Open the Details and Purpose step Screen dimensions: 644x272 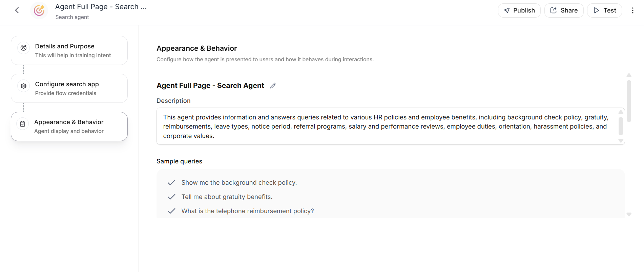point(69,50)
